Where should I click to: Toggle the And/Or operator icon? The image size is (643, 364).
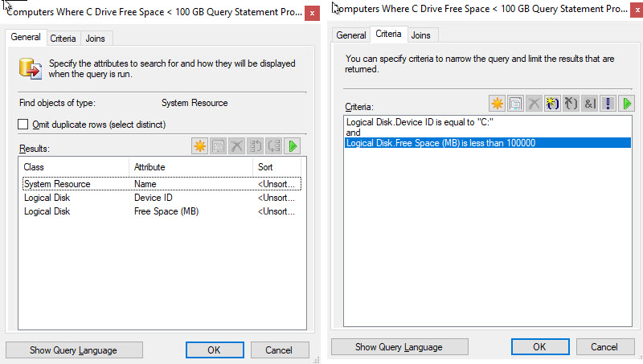[589, 104]
